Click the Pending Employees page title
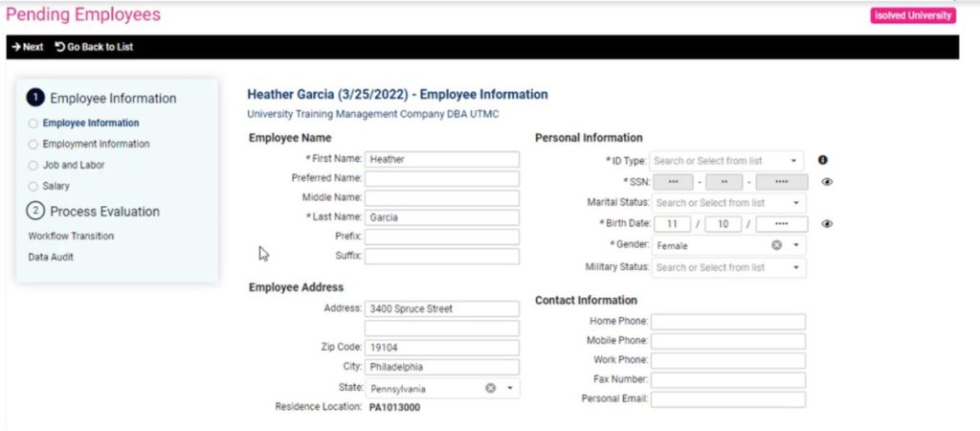The height and width of the screenshot is (431, 980). 83,14
